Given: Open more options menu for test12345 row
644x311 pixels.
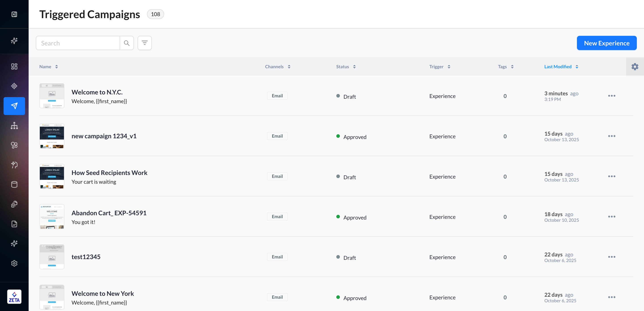Looking at the screenshot, I should 612,257.
